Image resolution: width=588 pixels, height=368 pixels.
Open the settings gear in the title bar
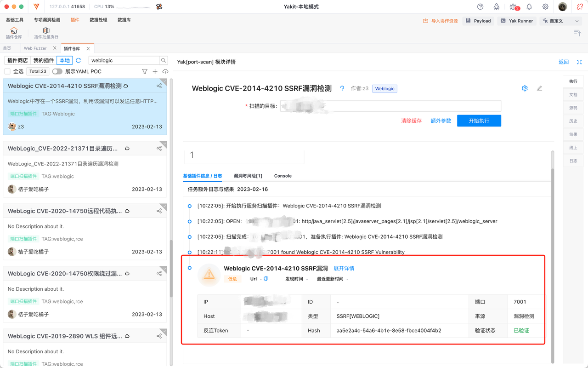coord(545,7)
